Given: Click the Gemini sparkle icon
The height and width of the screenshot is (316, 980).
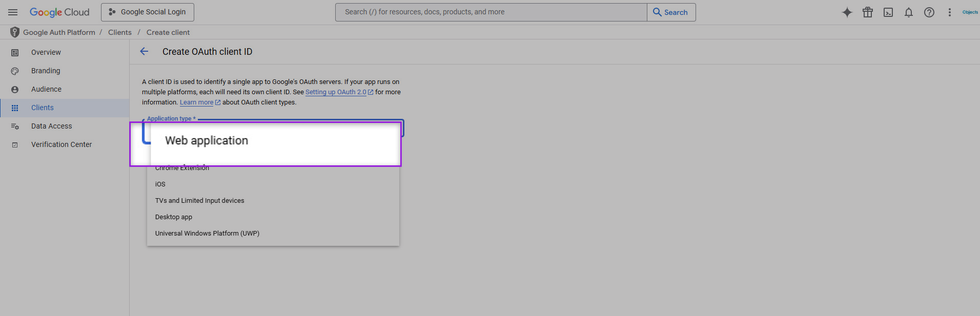Looking at the screenshot, I should (847, 12).
